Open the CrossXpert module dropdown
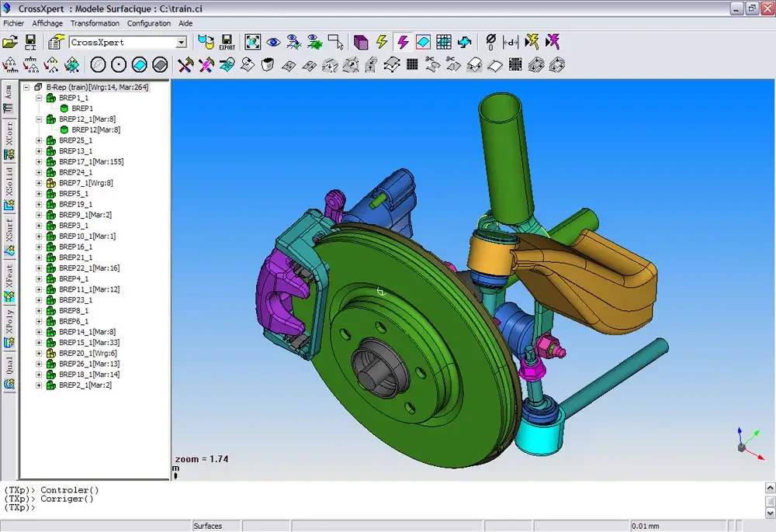The height and width of the screenshot is (532, 776). [x=181, y=43]
